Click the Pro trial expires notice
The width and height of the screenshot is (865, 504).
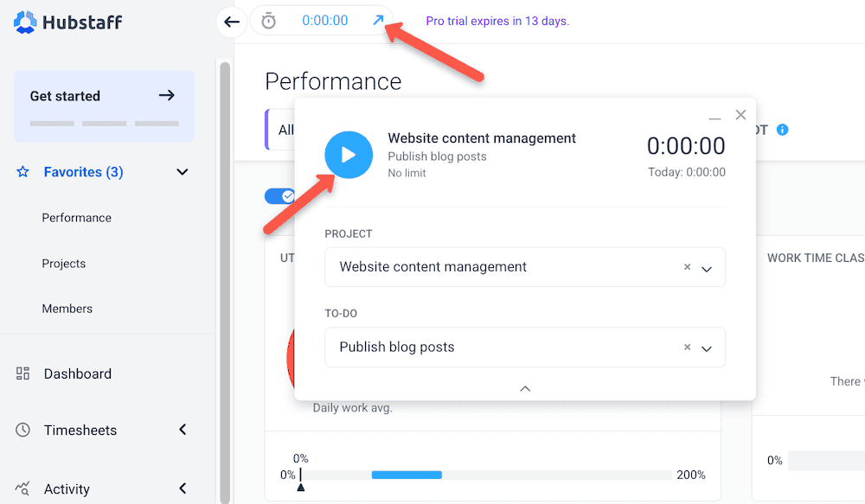[497, 21]
